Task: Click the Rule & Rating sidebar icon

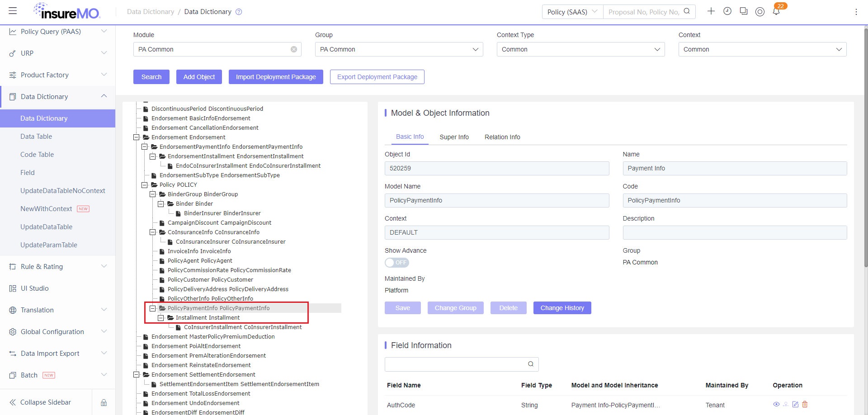Action: pyautogui.click(x=13, y=267)
